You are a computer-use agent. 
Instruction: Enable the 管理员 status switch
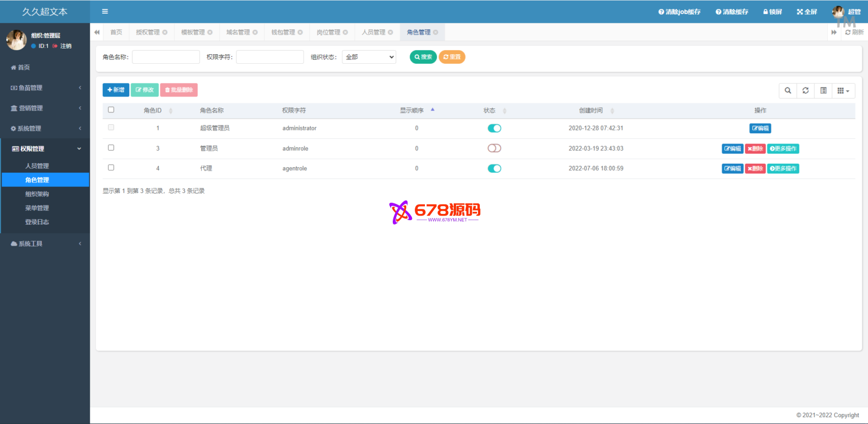[494, 148]
